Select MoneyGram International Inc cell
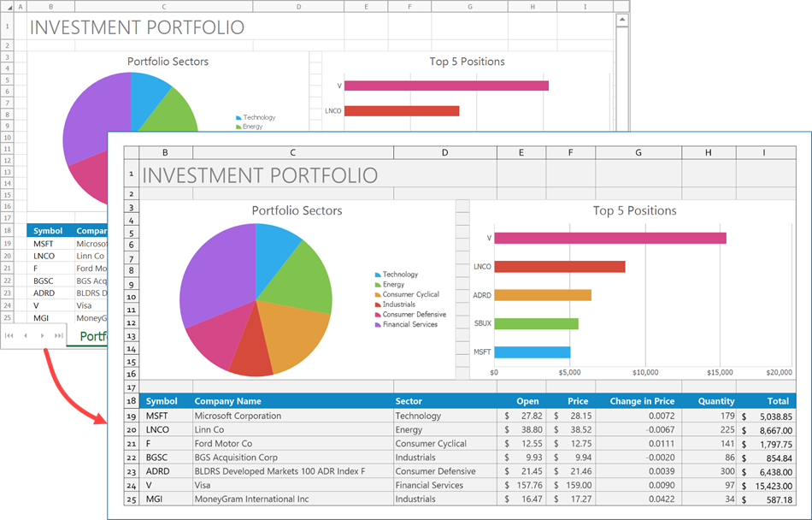812x520 pixels. (293, 499)
